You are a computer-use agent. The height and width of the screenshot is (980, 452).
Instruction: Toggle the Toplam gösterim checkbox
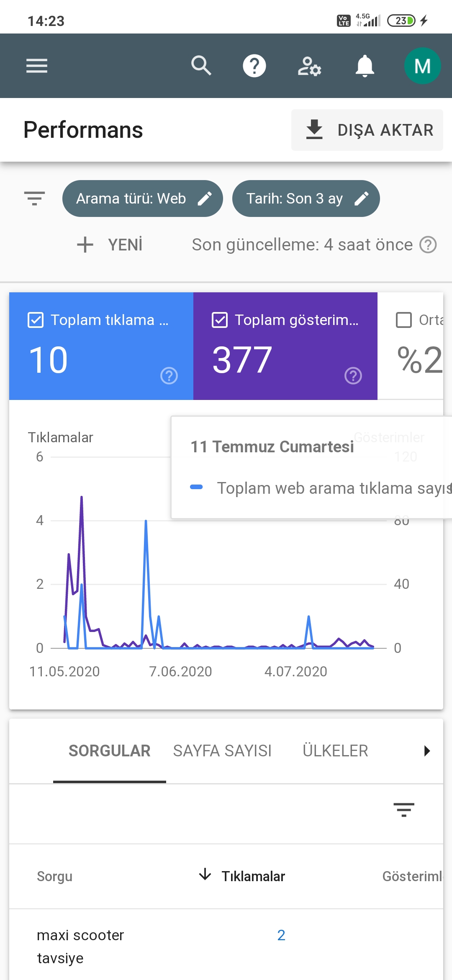pyautogui.click(x=220, y=320)
